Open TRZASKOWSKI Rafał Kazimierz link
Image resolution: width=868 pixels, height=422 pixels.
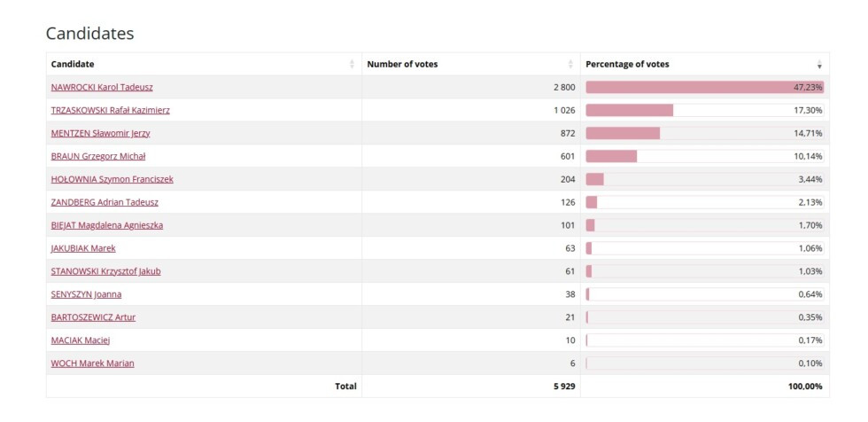(111, 111)
